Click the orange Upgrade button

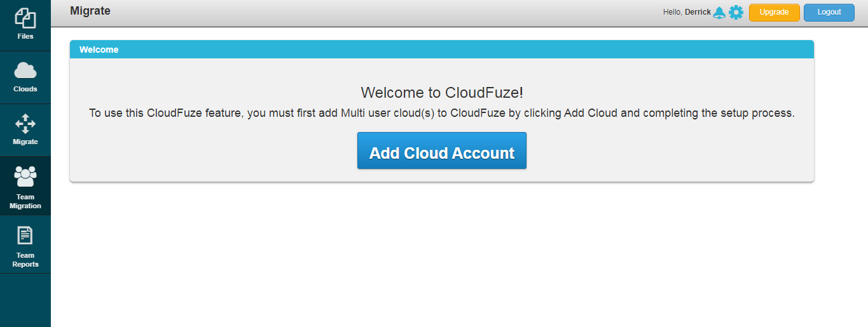tap(774, 12)
